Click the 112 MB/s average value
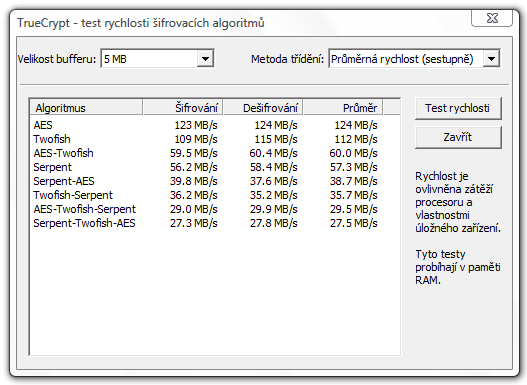The width and height of the screenshot is (527, 385). [356, 139]
